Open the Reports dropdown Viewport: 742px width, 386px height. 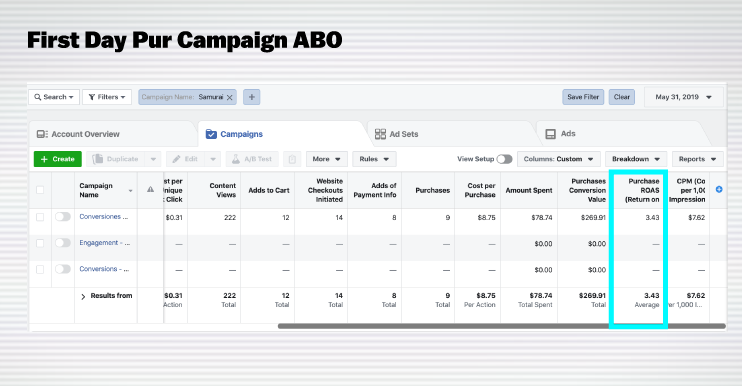click(698, 159)
